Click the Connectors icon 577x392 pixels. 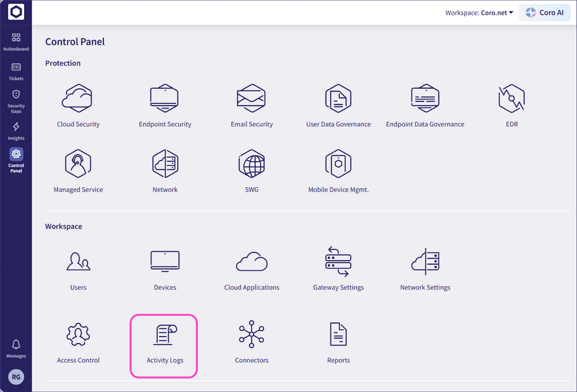(x=252, y=335)
